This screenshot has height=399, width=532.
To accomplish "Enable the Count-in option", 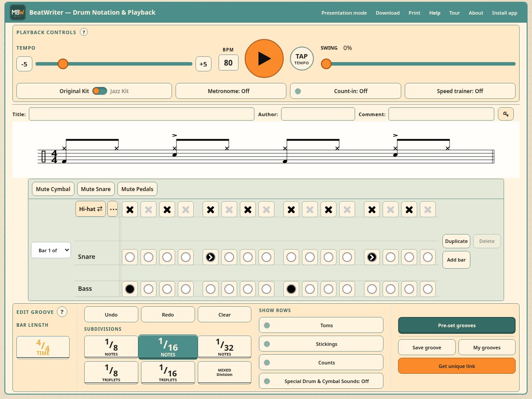I will 345,91.
